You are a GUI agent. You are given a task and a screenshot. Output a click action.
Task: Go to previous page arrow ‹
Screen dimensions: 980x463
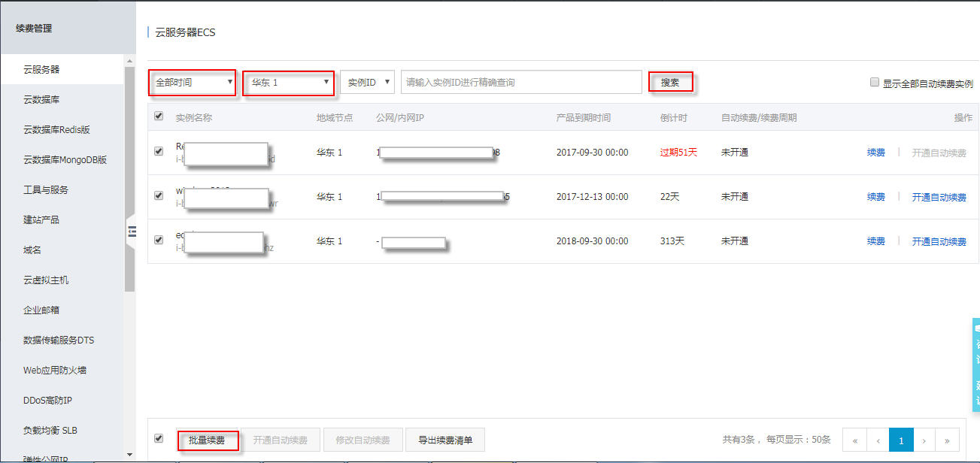click(878, 440)
